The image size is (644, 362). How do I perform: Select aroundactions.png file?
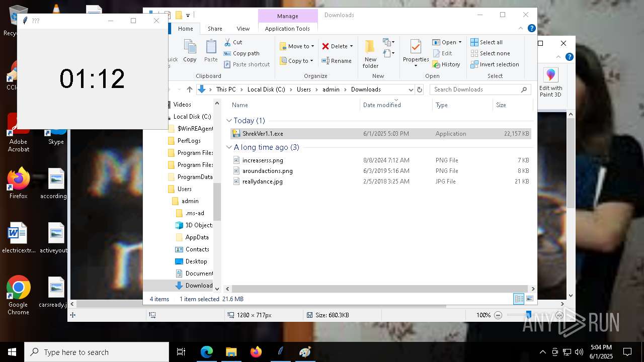380,171
